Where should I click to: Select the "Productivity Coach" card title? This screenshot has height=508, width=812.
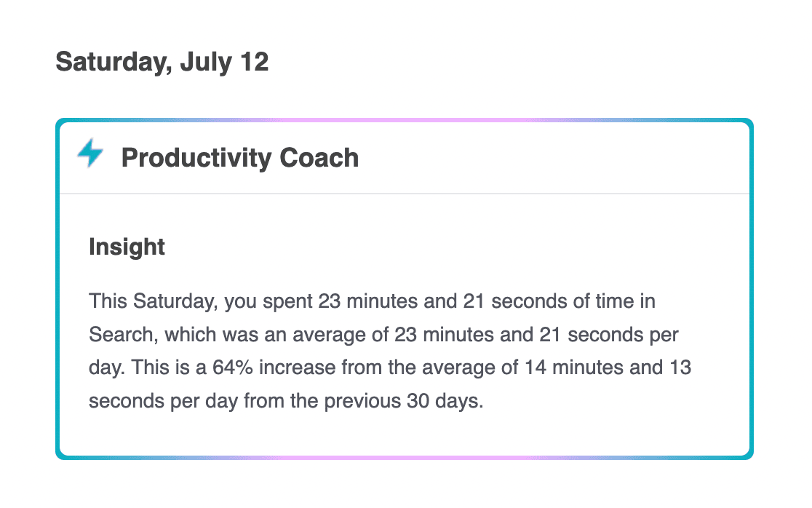239,158
